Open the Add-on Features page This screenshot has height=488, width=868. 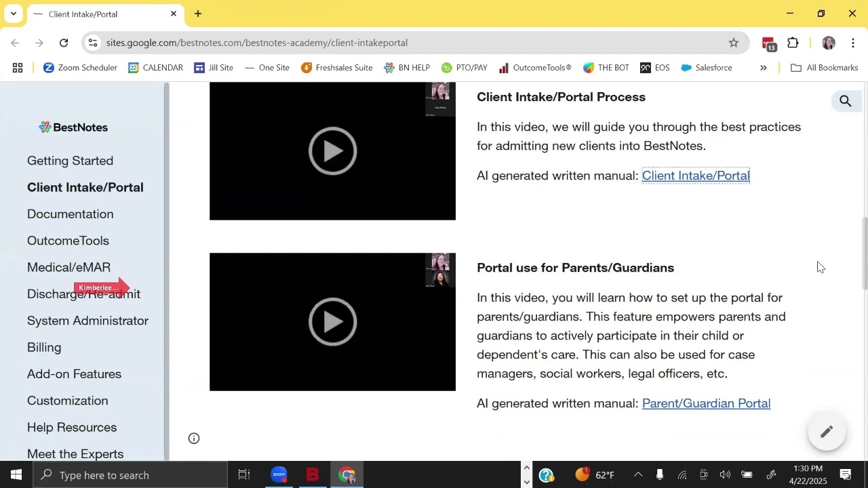(x=74, y=374)
